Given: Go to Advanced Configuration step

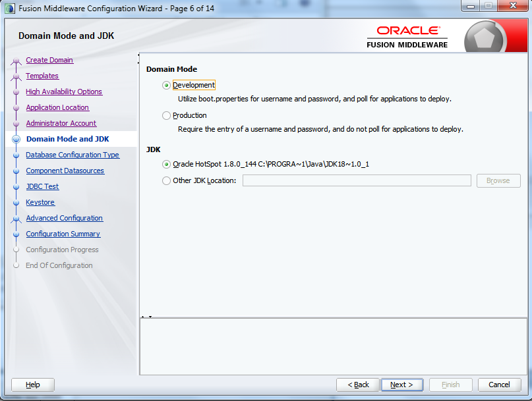Looking at the screenshot, I should click(65, 219).
